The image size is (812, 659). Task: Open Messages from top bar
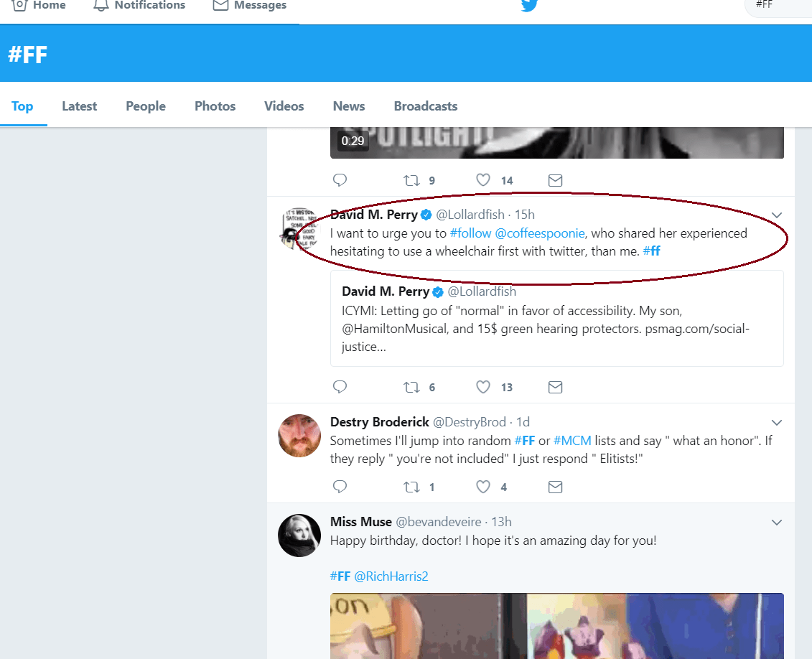[250, 5]
